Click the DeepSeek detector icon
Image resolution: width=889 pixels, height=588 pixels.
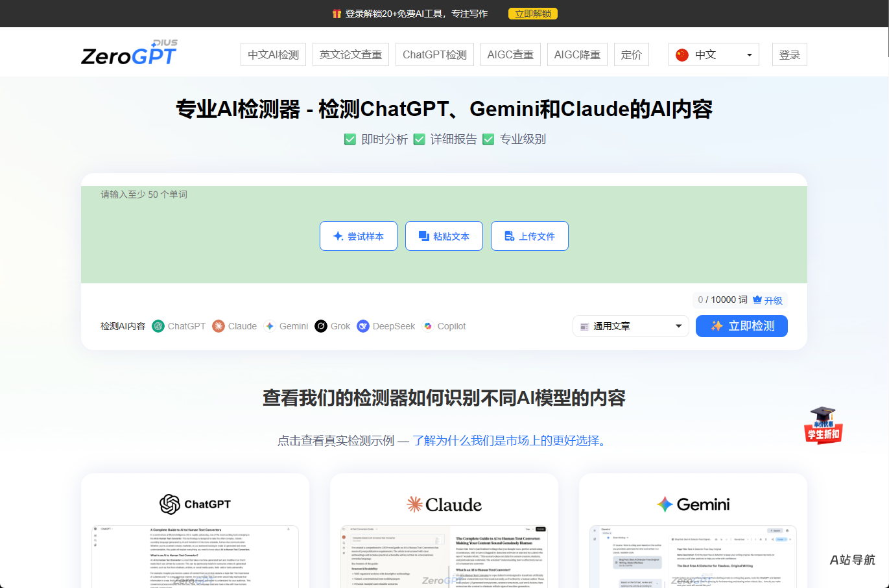[x=363, y=326]
